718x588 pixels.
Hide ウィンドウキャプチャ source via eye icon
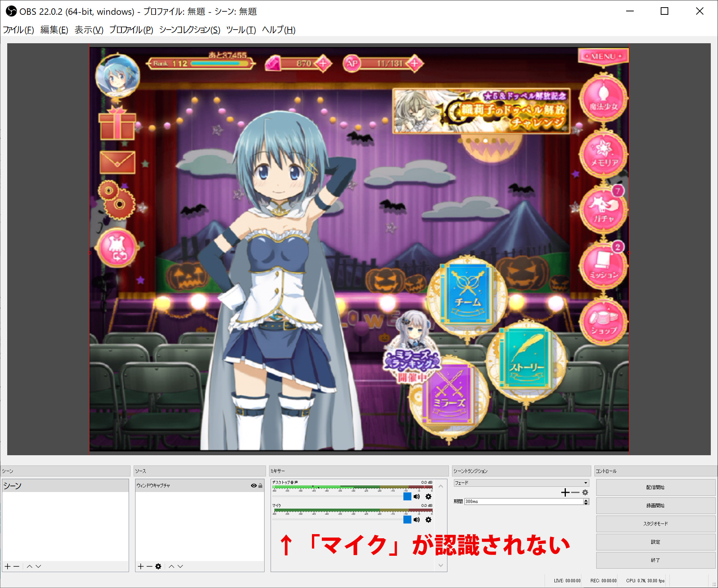(x=254, y=486)
